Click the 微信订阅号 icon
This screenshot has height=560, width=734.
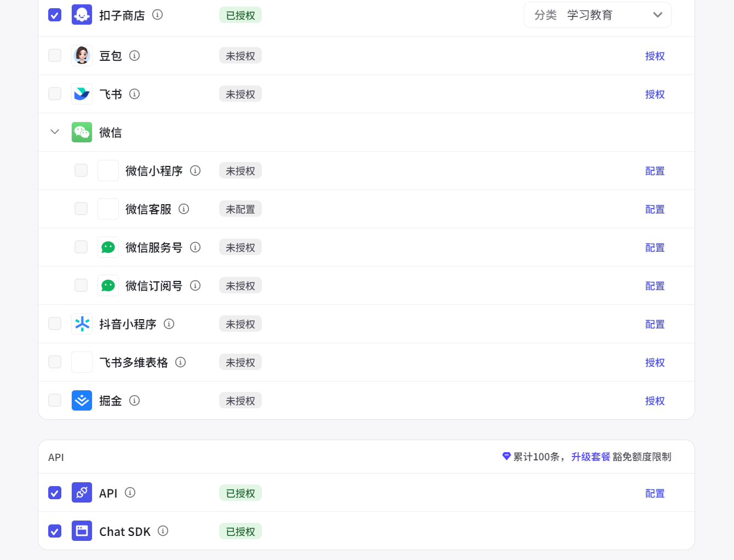108,285
